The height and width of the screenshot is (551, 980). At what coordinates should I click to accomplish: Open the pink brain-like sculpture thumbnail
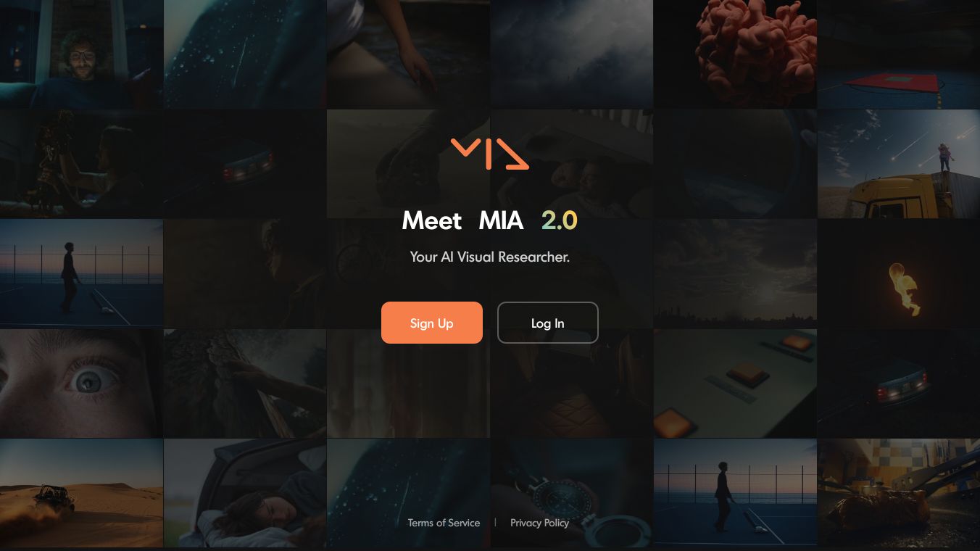[x=735, y=54]
